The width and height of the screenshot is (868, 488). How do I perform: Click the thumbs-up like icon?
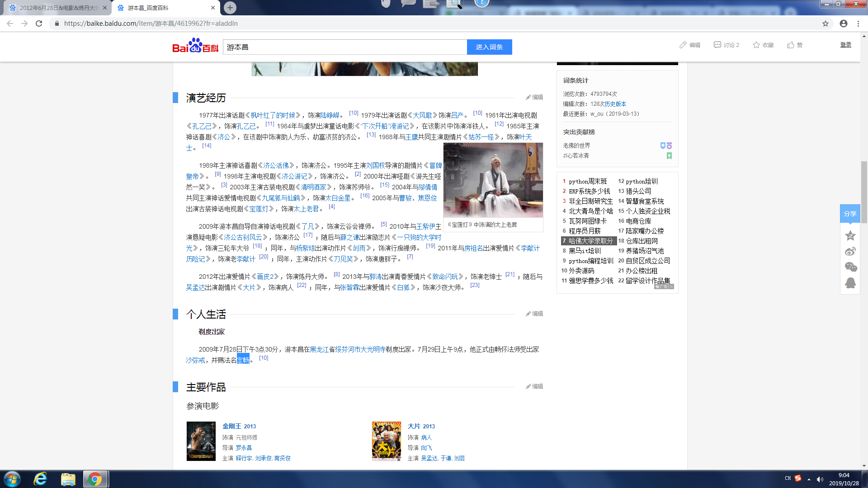tap(791, 45)
